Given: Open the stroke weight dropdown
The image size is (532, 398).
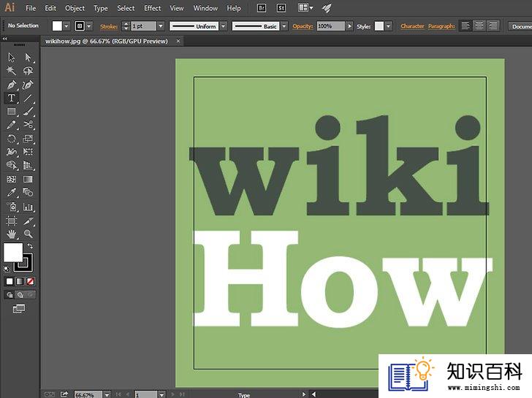Looking at the screenshot, I should 161,26.
